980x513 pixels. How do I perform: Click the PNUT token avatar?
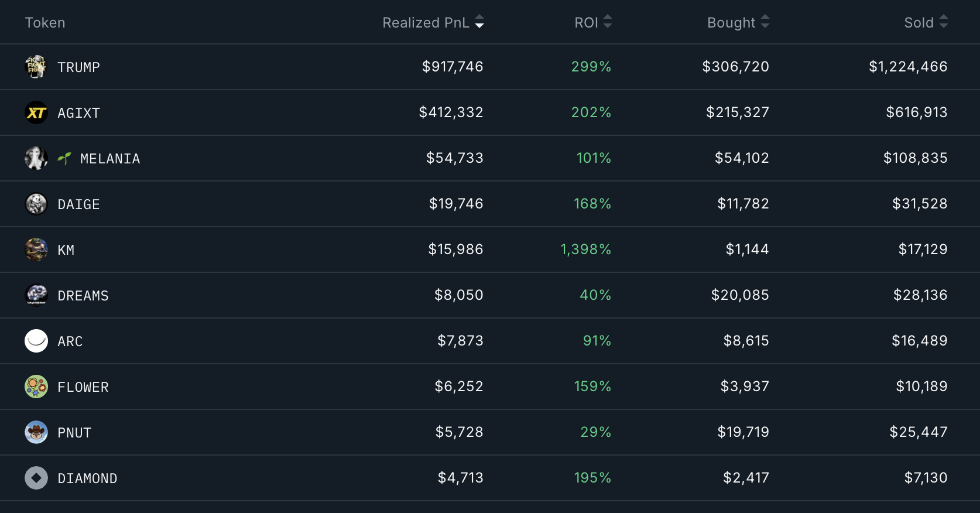[36, 432]
